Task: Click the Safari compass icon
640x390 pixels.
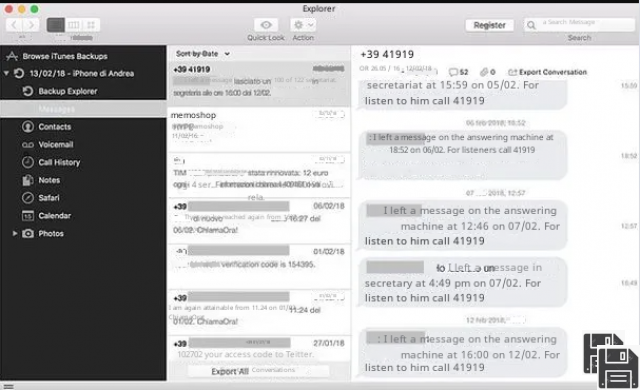Action: (x=28, y=198)
